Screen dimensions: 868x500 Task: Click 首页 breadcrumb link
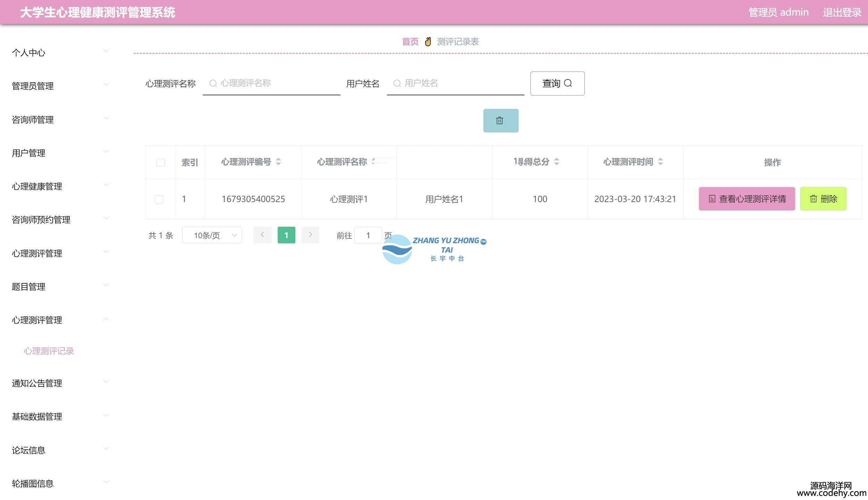(410, 42)
